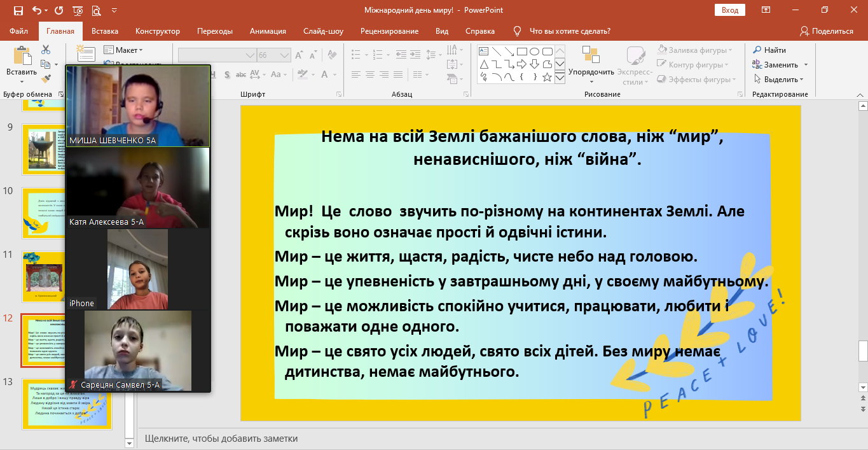This screenshot has height=450, width=868.
Task: Copy selection with the Copy icon
Action: pyautogui.click(x=46, y=64)
